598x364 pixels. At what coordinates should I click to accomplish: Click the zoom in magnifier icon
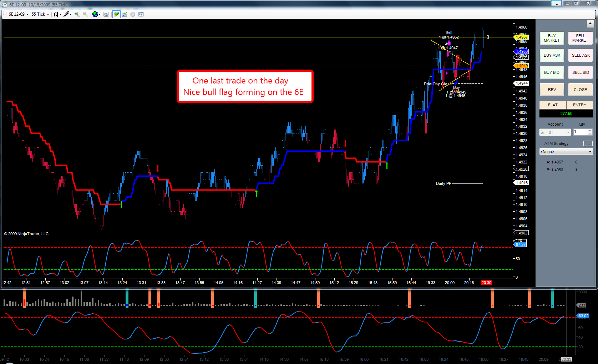tap(77, 14)
